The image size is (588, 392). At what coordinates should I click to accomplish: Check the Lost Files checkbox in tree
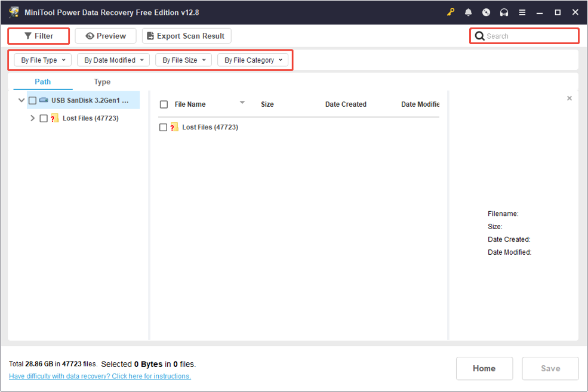pos(43,118)
